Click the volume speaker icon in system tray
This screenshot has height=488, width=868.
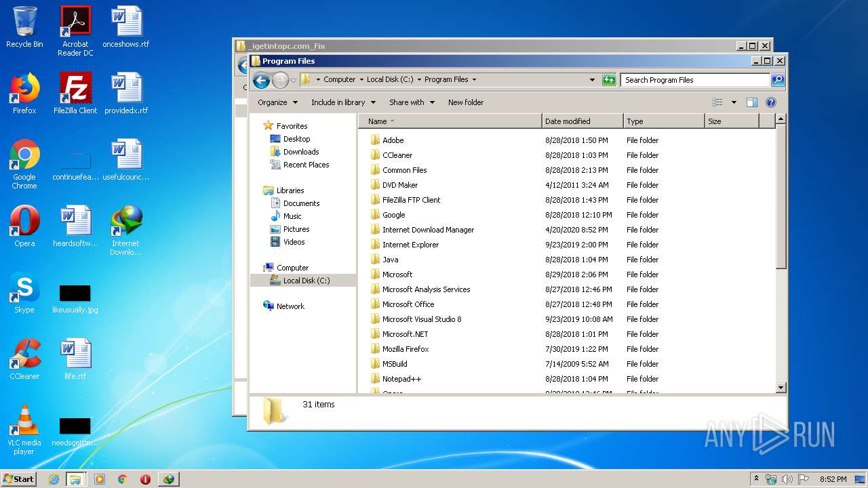click(x=787, y=479)
